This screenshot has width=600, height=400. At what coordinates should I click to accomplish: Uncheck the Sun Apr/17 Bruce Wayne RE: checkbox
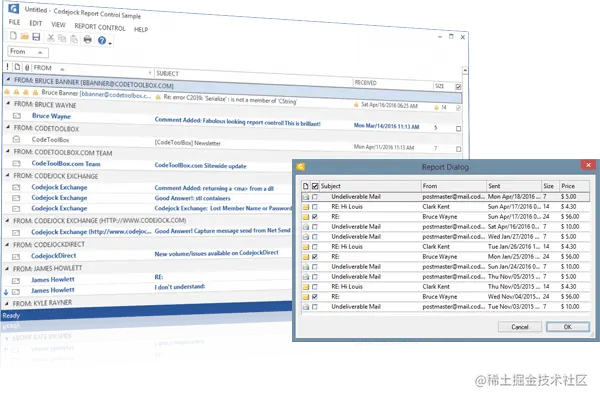click(x=315, y=217)
